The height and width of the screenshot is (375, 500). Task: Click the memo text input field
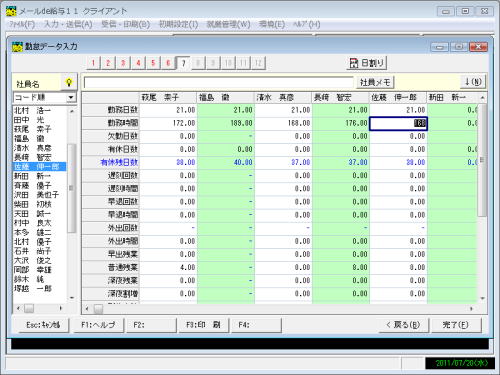coord(219,82)
